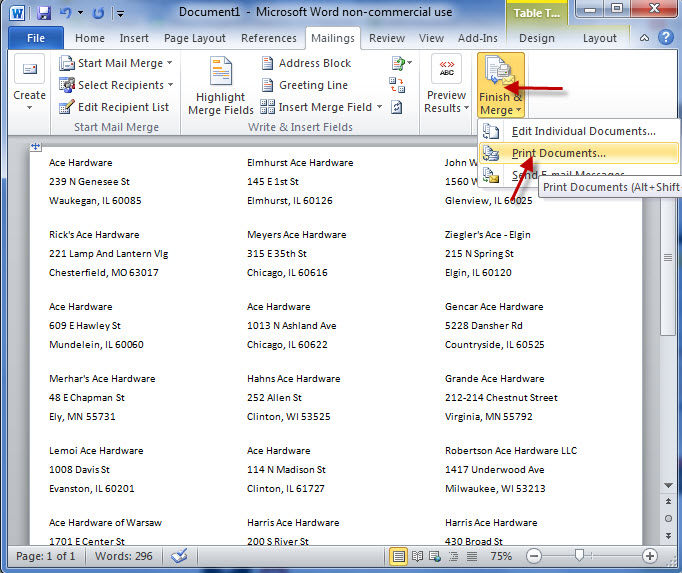The width and height of the screenshot is (682, 573).
Task: Click the Next Page double-arrow button
Action: point(668,536)
